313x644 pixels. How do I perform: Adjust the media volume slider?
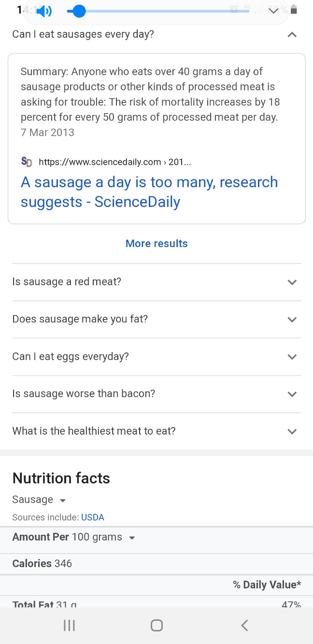pyautogui.click(x=79, y=11)
